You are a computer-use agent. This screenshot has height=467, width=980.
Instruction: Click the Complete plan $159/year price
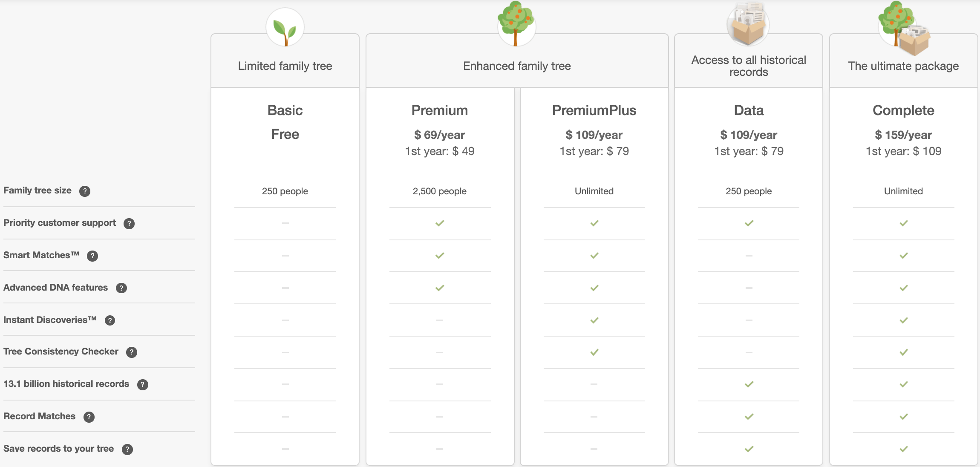click(903, 135)
